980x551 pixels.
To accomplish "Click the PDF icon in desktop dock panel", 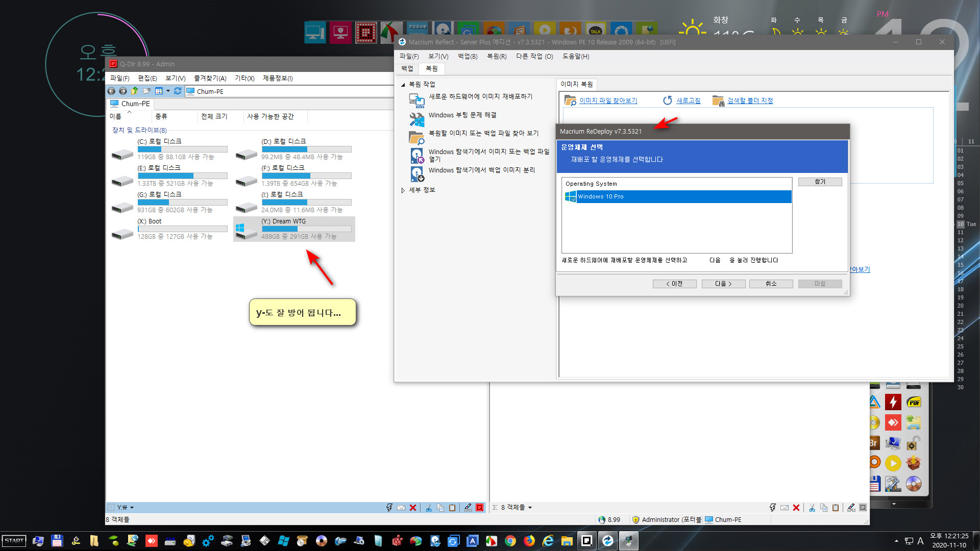I will point(914,403).
